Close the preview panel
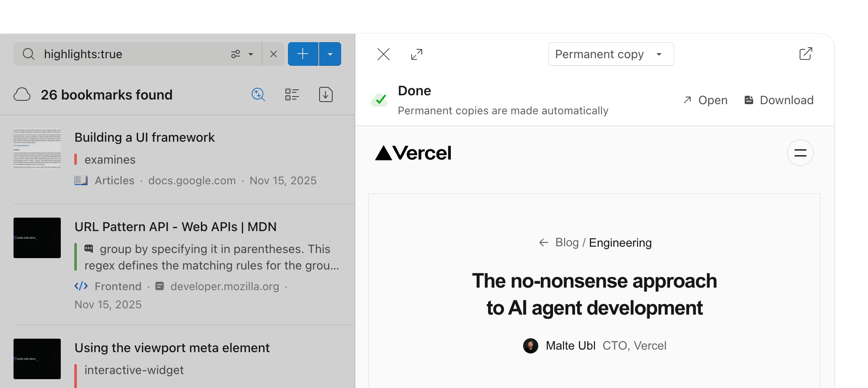868x388 pixels. (383, 54)
